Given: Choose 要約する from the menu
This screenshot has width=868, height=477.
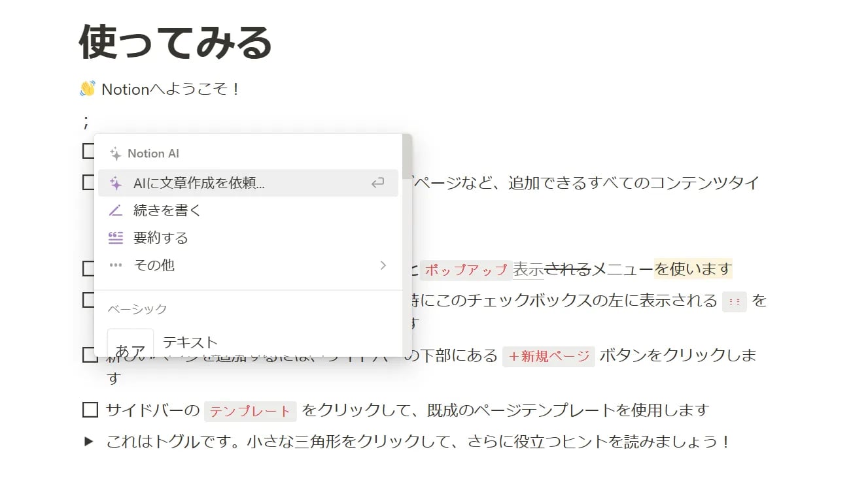Looking at the screenshot, I should pos(248,238).
